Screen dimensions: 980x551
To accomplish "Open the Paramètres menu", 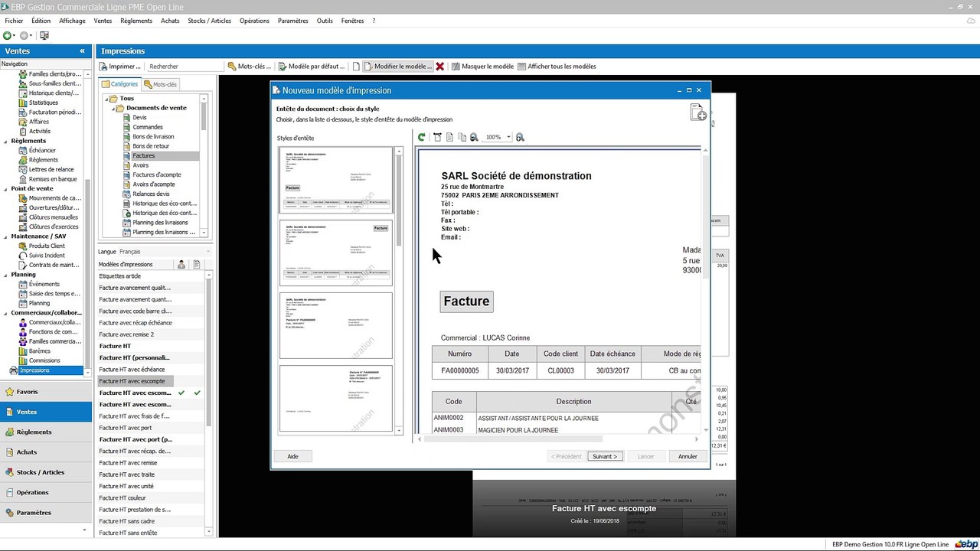I will pyautogui.click(x=293, y=21).
